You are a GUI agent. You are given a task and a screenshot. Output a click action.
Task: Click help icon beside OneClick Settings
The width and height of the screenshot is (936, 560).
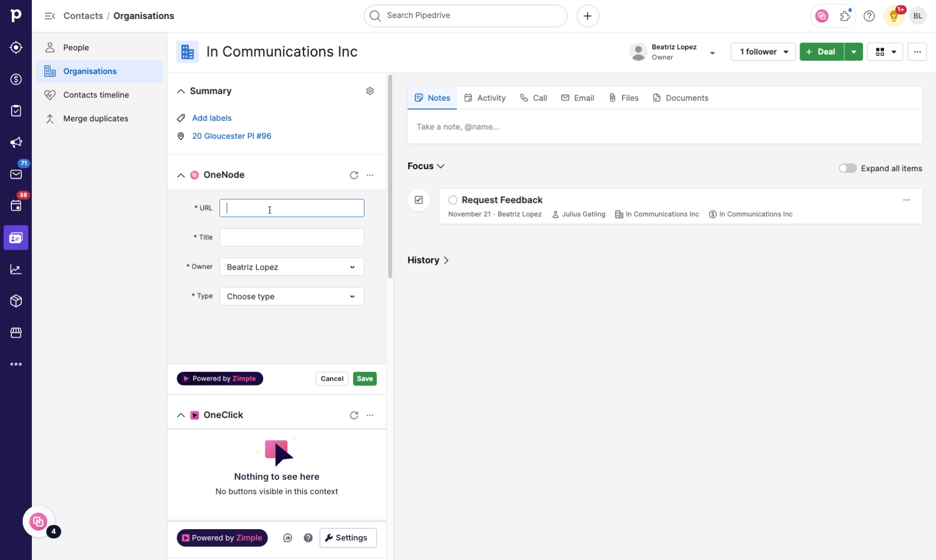click(308, 538)
